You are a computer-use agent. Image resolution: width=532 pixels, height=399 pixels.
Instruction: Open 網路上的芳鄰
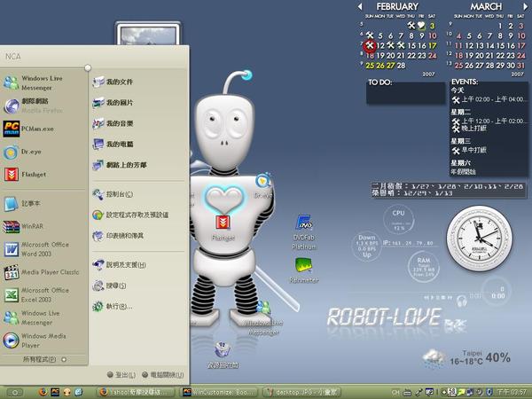[120, 165]
